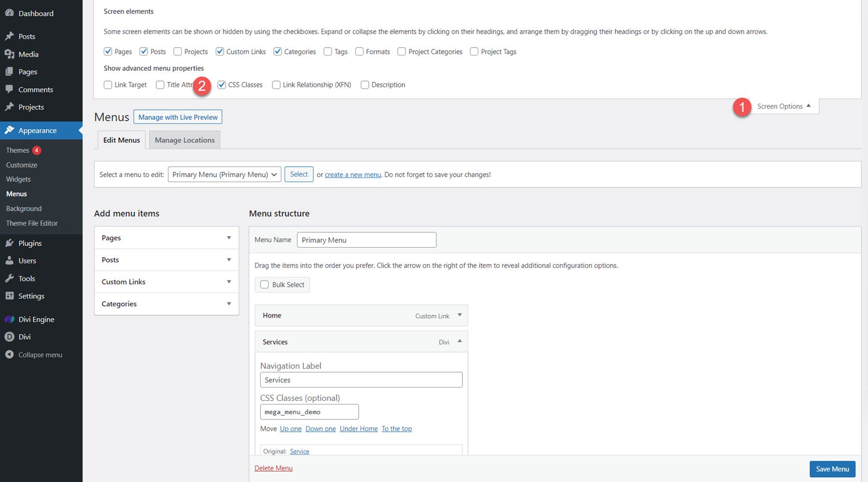This screenshot has width=868, height=482.
Task: Click inside the Menu Name field
Action: 366,240
